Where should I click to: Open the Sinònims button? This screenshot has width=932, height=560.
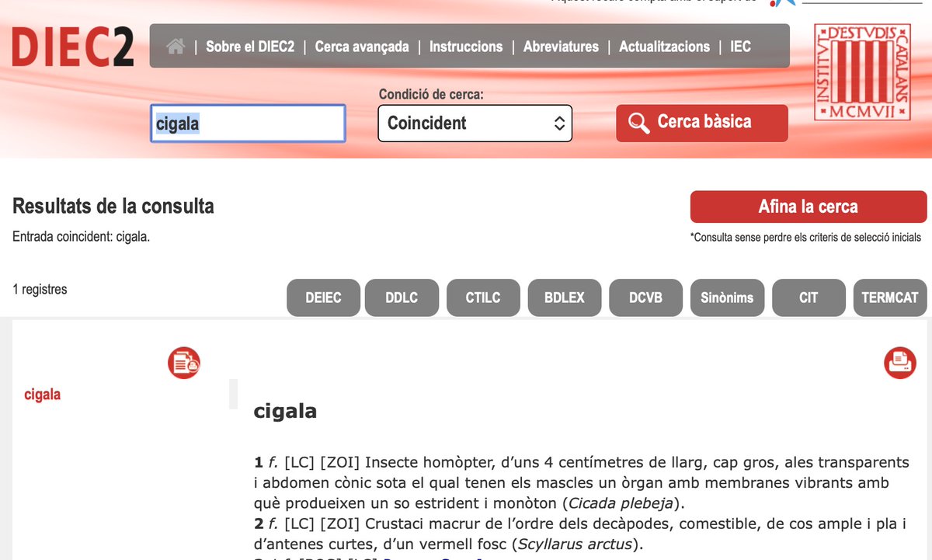pos(727,297)
